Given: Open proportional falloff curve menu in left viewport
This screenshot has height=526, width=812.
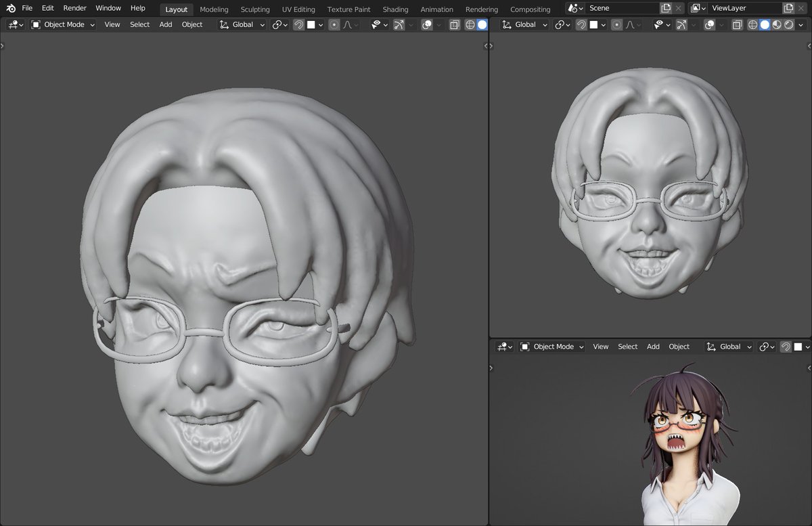Looking at the screenshot, I should coord(351,24).
